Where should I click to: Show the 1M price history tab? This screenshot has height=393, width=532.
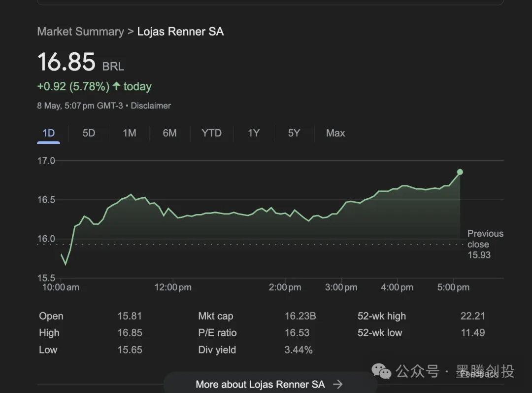pyautogui.click(x=129, y=133)
